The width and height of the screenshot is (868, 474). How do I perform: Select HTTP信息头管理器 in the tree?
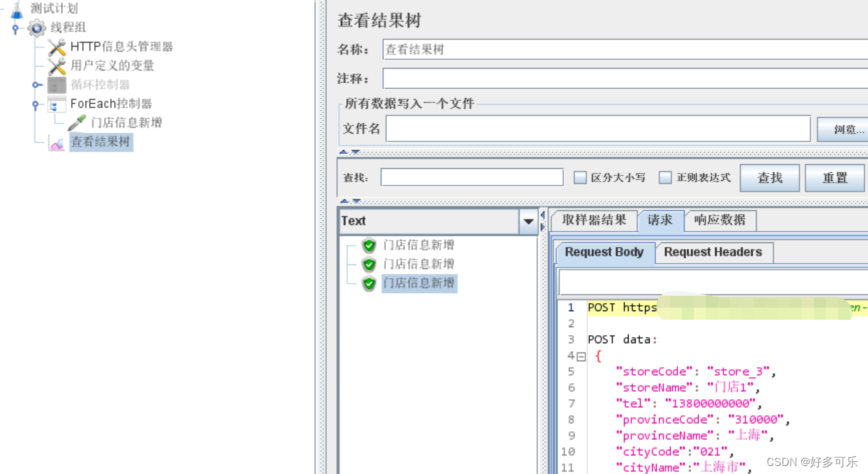tap(121, 47)
